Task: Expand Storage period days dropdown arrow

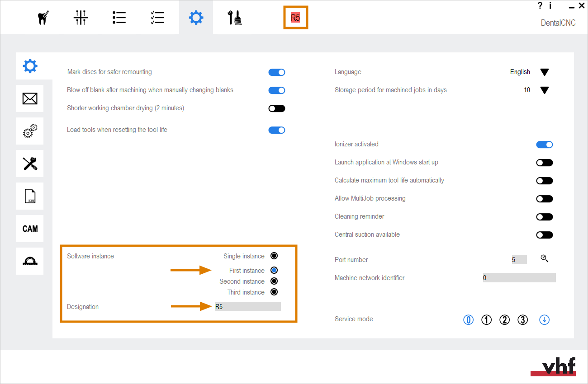Action: click(x=545, y=90)
